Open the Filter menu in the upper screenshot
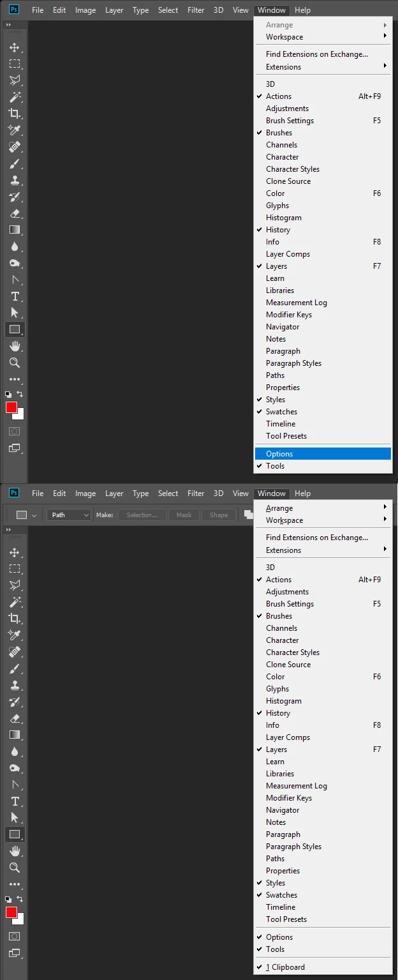 (x=196, y=10)
